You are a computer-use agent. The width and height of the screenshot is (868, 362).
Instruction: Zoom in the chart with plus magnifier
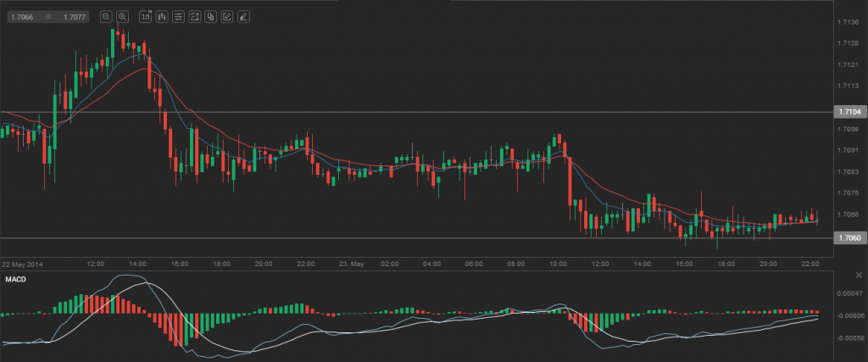pyautogui.click(x=122, y=16)
